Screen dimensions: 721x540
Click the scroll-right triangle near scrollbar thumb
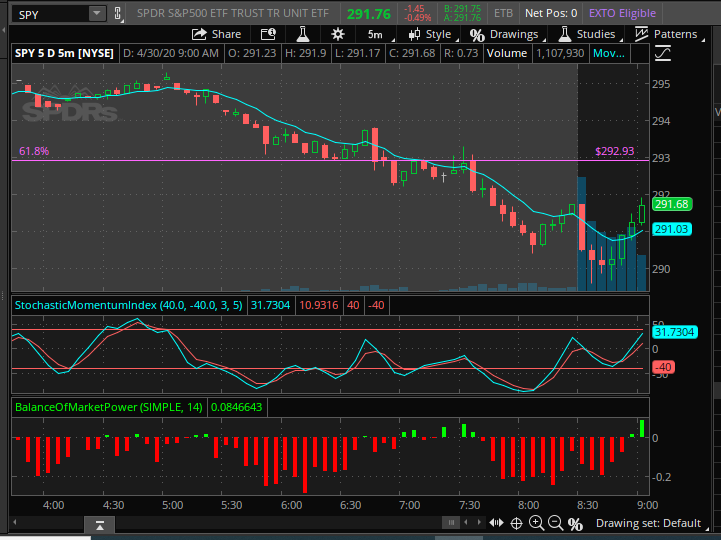click(479, 522)
